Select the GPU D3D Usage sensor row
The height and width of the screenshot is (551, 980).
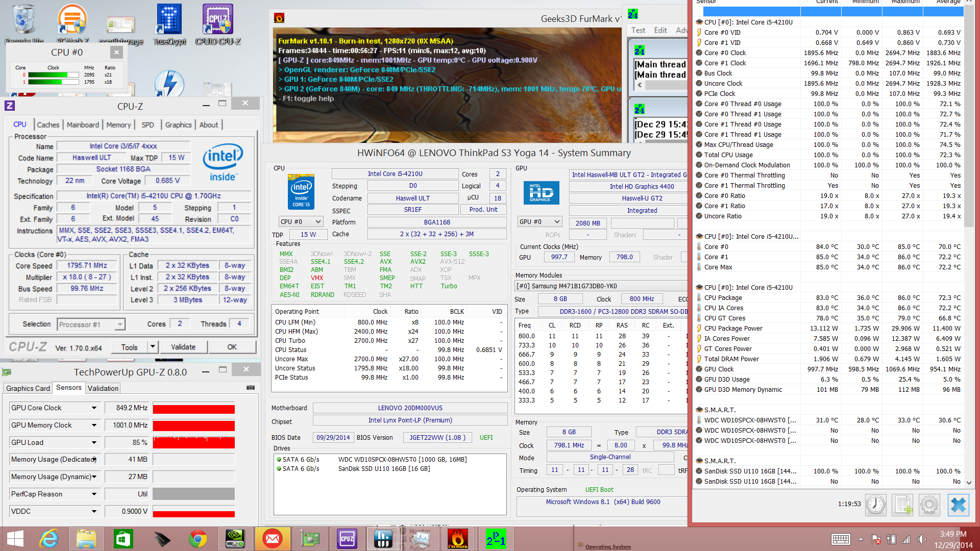tap(829, 380)
